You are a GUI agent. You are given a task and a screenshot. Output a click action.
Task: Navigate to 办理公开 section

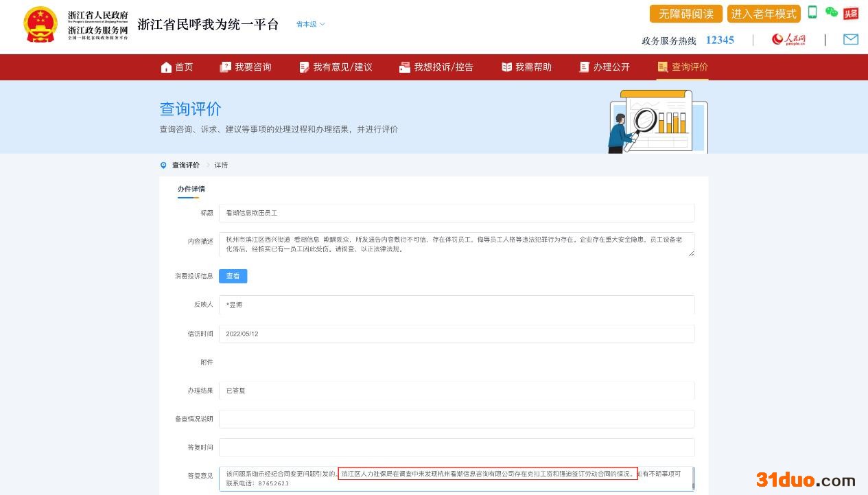click(605, 67)
